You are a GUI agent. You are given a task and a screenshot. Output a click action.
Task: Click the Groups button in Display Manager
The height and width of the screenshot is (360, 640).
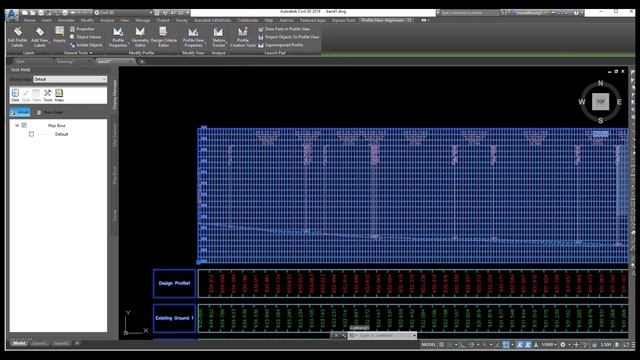pyautogui.click(x=20, y=112)
